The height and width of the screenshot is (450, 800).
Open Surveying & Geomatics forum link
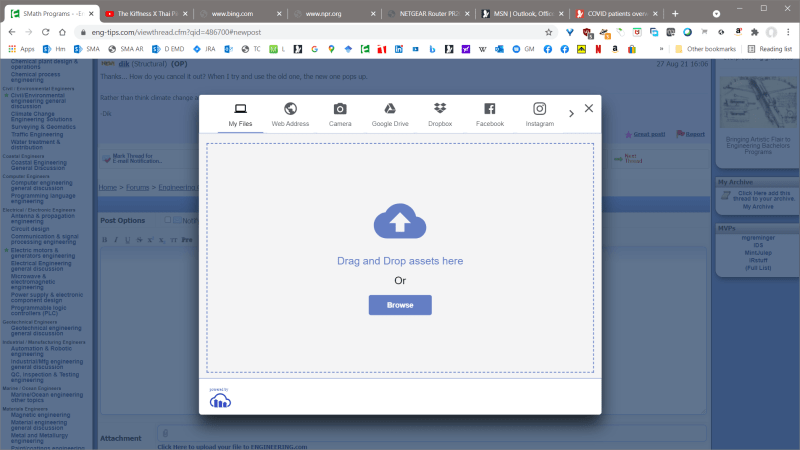pyautogui.click(x=43, y=127)
